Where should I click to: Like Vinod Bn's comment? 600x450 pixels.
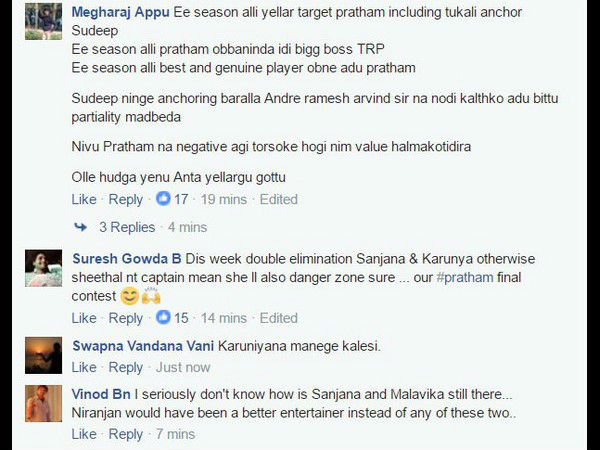84,434
